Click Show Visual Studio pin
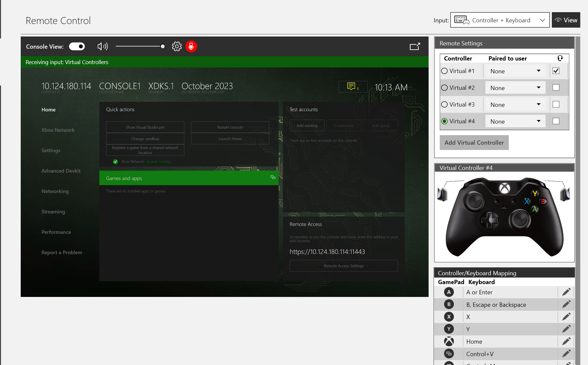This screenshot has width=588, height=365. click(x=145, y=127)
